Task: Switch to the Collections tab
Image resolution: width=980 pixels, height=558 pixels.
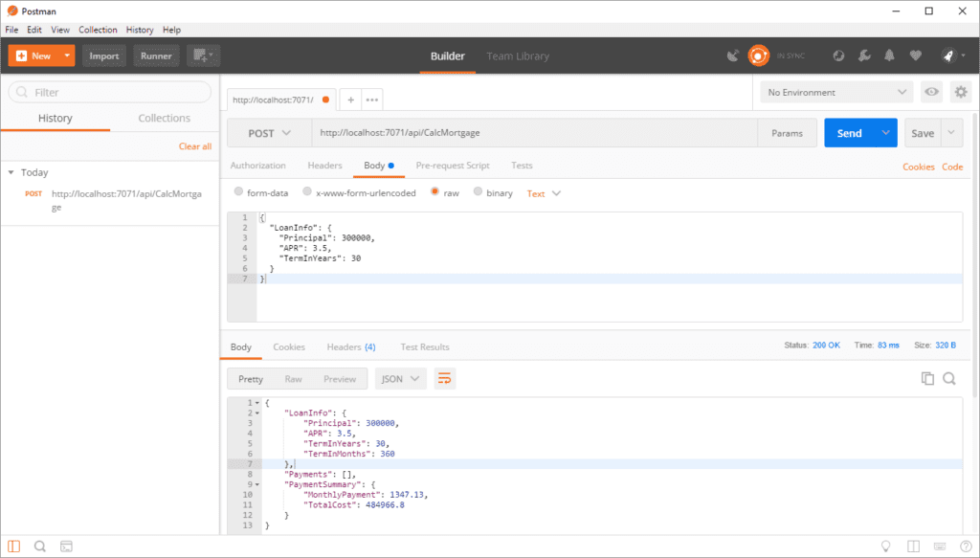Action: pos(164,118)
